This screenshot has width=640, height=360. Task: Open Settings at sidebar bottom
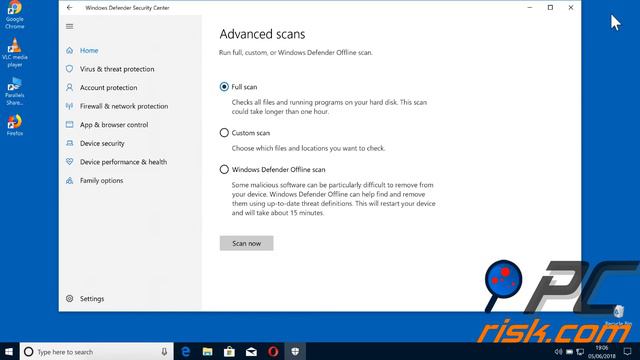92,298
